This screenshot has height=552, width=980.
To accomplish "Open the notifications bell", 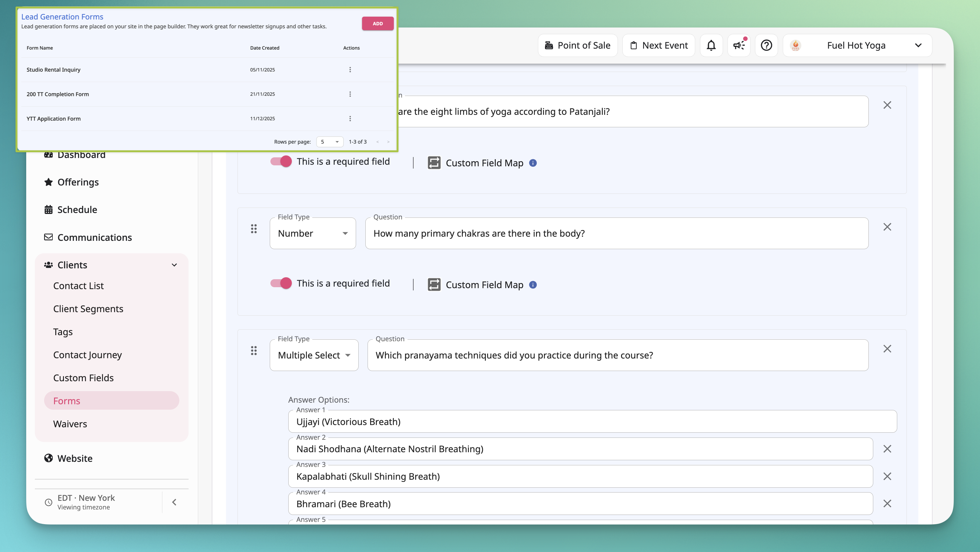I will (x=711, y=45).
